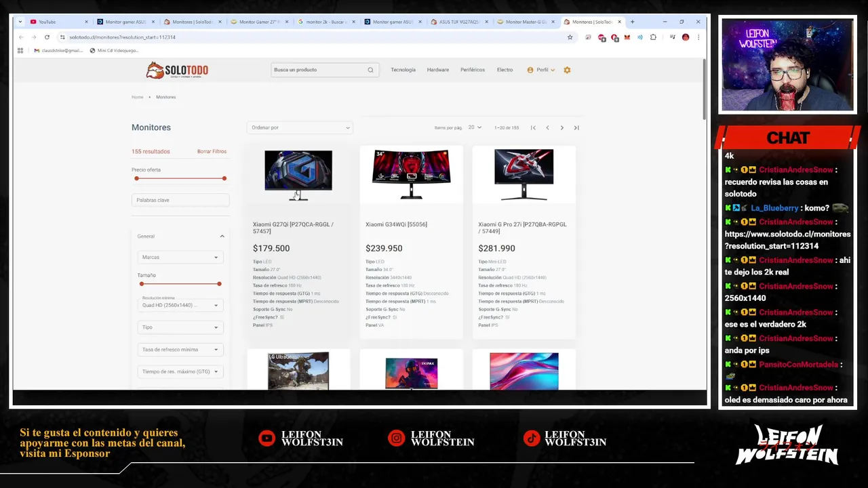
Task: Click the Perfil user icon
Action: [530, 70]
